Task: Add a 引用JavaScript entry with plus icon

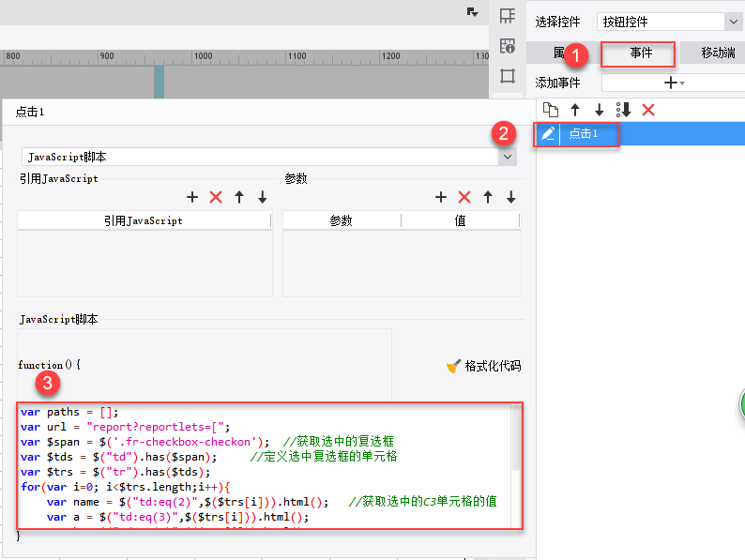Action: click(x=192, y=197)
